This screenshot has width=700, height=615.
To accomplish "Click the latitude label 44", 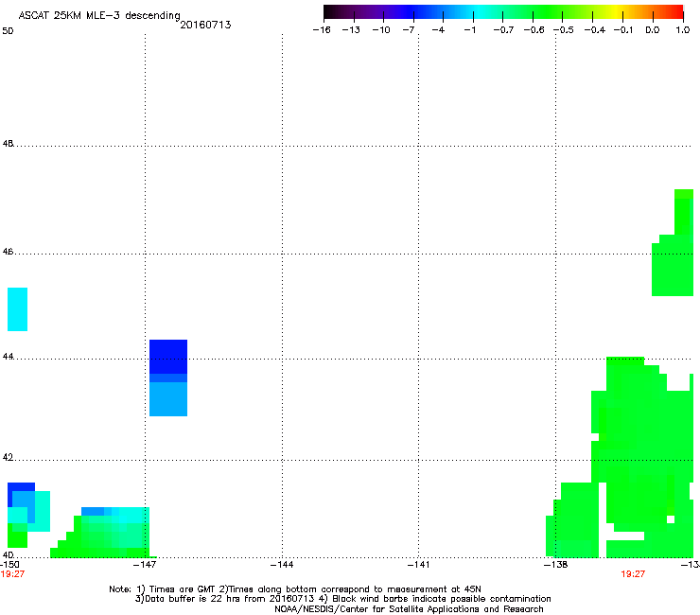I will tap(8, 357).
